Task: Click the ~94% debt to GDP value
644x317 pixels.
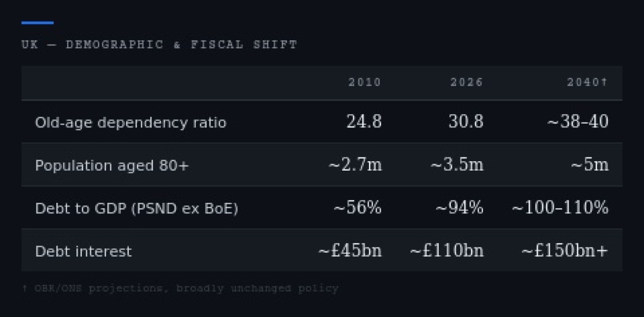Action: click(x=459, y=208)
